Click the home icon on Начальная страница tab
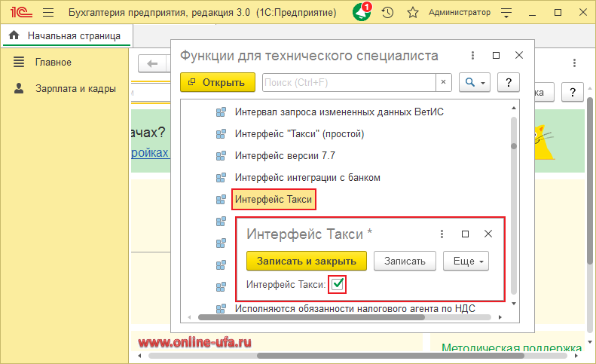This screenshot has width=596, height=364. (14, 35)
